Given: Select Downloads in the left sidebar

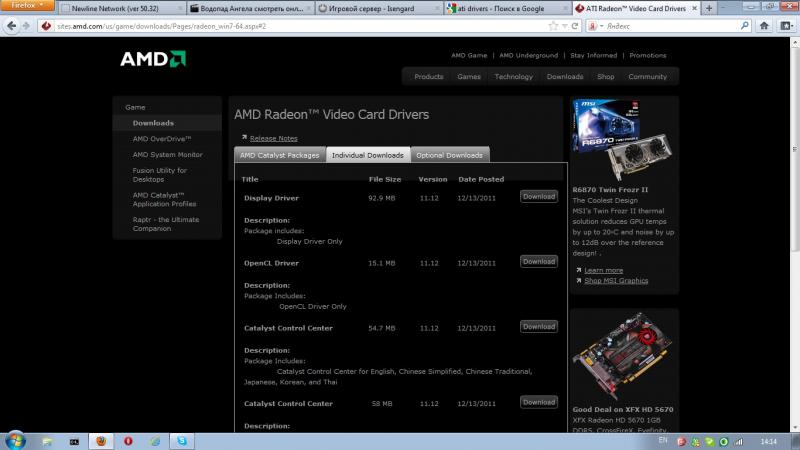Looking at the screenshot, I should pos(153,123).
